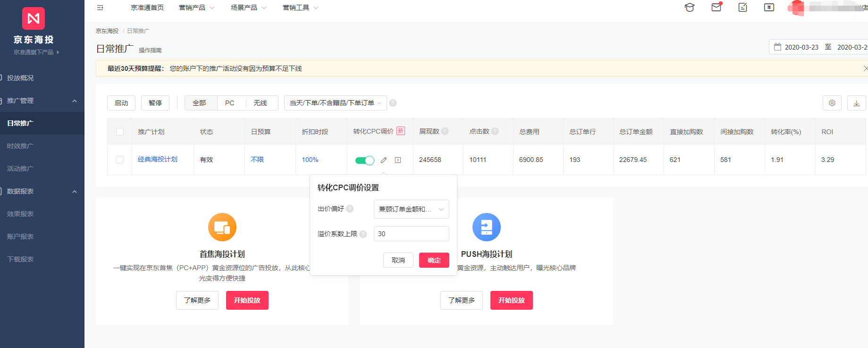The height and width of the screenshot is (348, 868).
Task: Open the mail messages icon
Action: click(716, 7)
